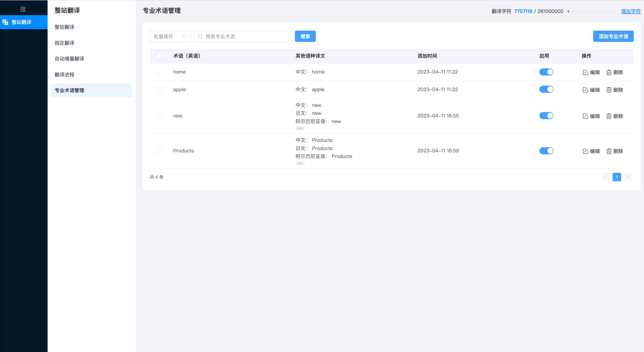Click the translate icon next to 整站翻译 in the dark sidebar
The height and width of the screenshot is (352, 644).
click(5, 22)
